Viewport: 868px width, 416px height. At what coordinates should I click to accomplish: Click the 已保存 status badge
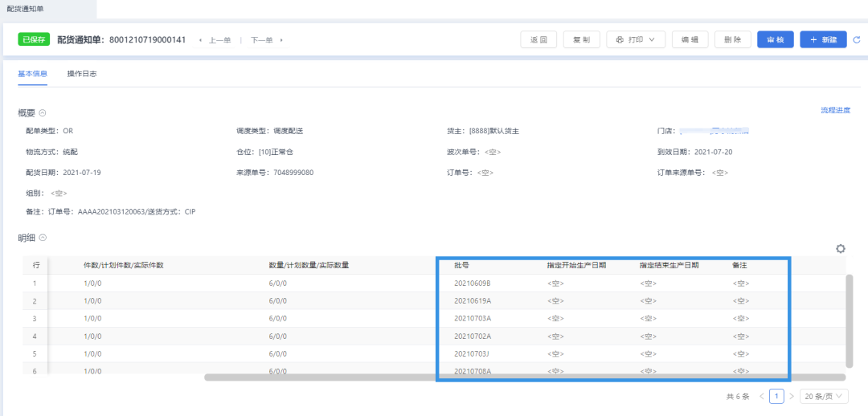click(x=34, y=40)
